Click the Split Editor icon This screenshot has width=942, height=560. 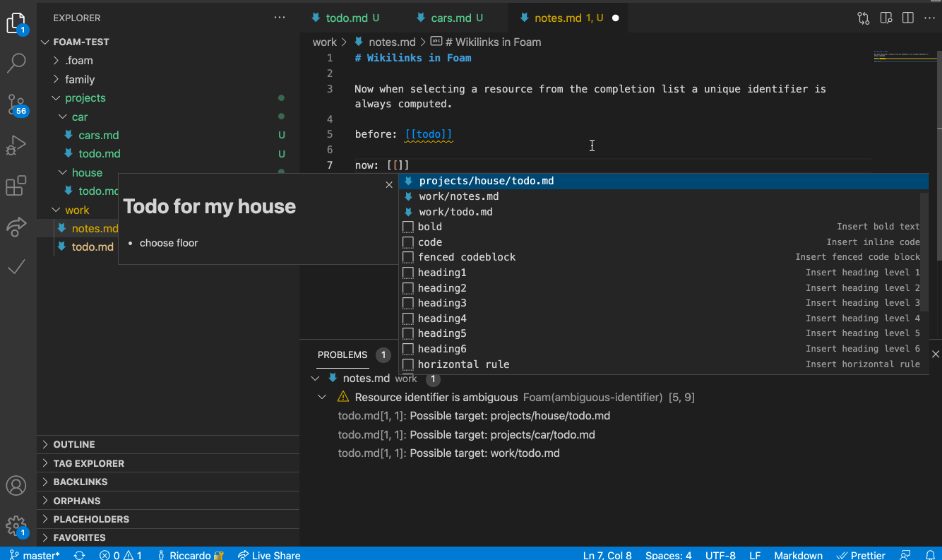907,18
